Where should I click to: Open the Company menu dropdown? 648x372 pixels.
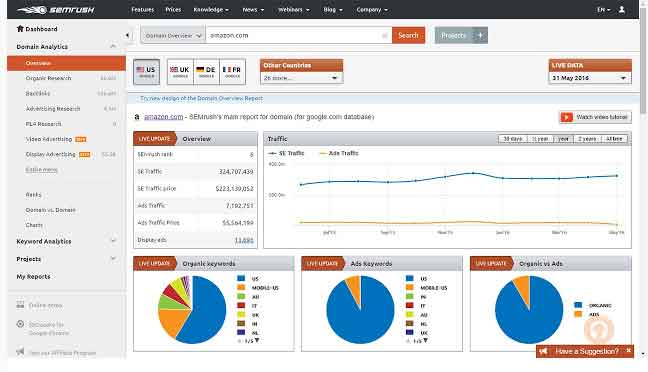coord(372,10)
